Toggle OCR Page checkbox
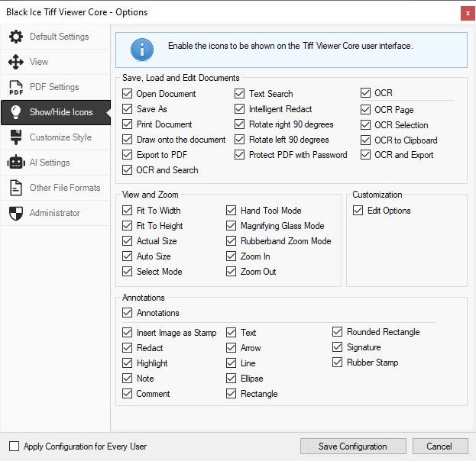Screen dimensions: 476x461 (365, 109)
